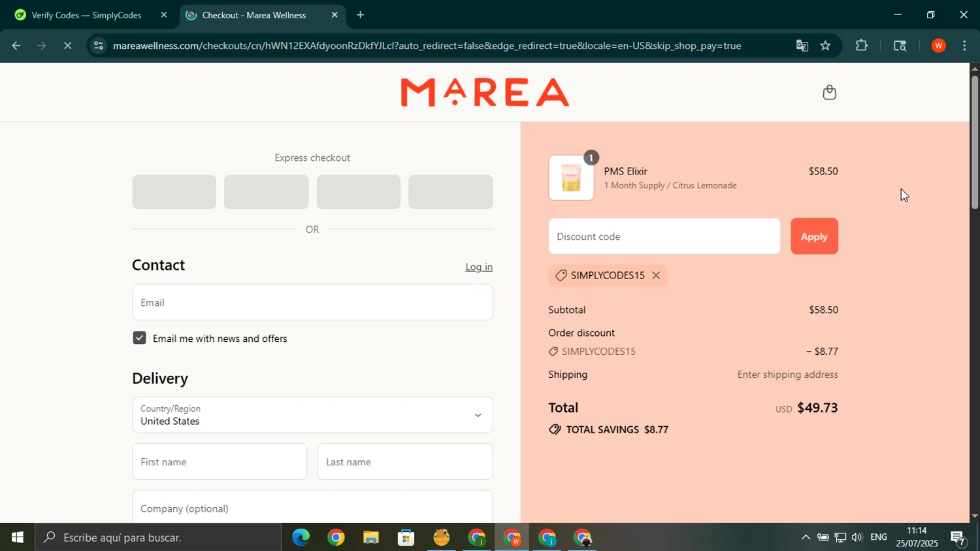
Task: Open File Explorer from taskbar
Action: pos(371,537)
